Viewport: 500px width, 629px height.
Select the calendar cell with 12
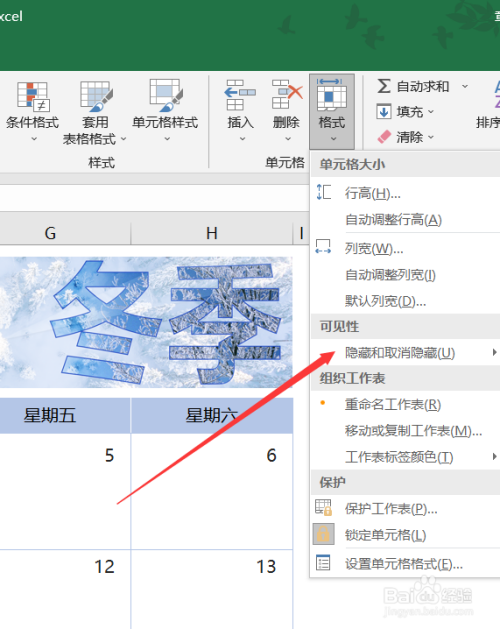(x=65, y=589)
